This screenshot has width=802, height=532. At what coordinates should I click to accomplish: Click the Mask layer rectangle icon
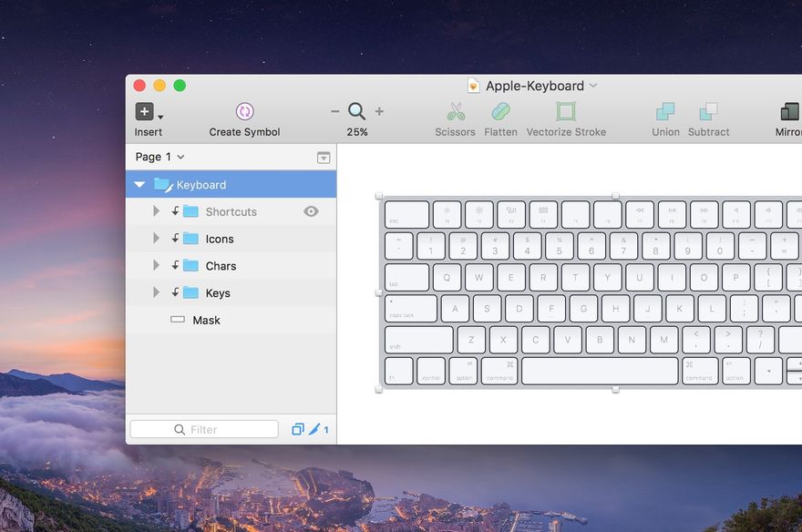[178, 320]
